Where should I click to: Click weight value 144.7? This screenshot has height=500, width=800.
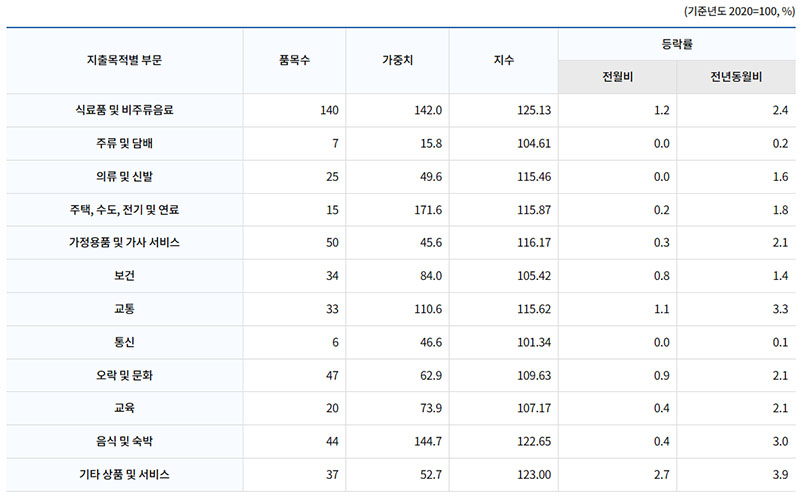(x=428, y=441)
